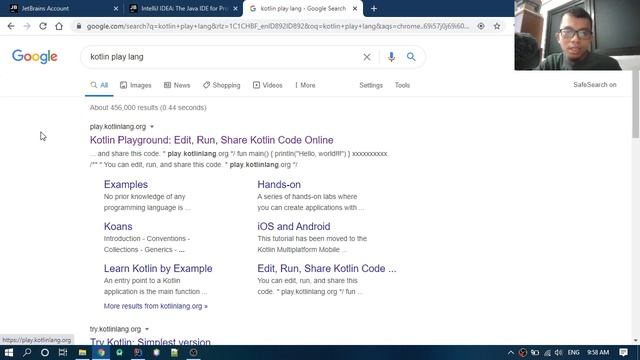
Task: Switch to News results
Action: (x=177, y=85)
